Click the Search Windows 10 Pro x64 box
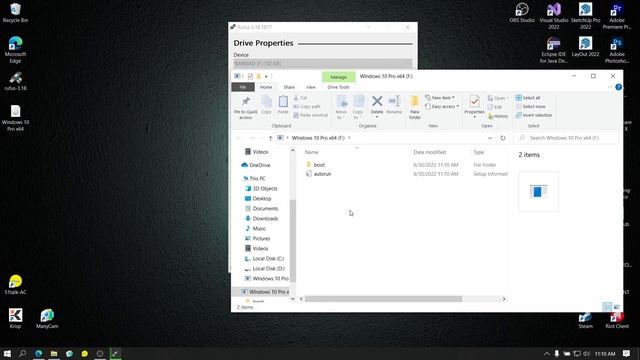This screenshot has width=640, height=360. coord(566,138)
